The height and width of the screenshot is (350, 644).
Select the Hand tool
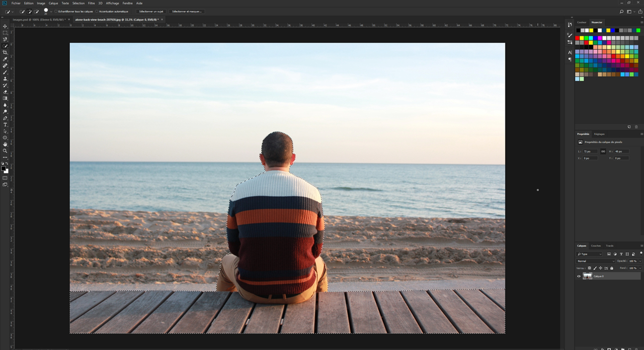point(5,144)
